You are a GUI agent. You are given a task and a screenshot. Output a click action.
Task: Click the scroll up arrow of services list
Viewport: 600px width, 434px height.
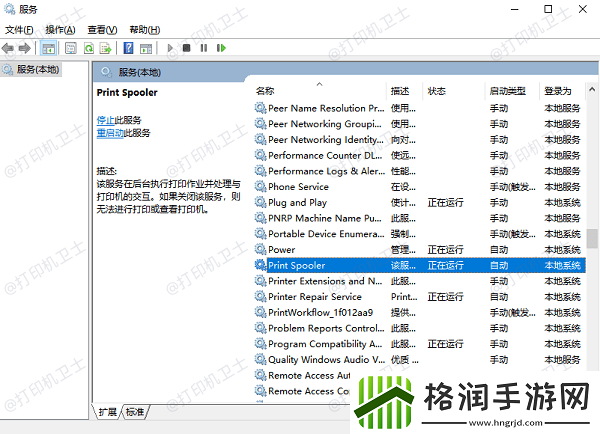click(x=592, y=90)
